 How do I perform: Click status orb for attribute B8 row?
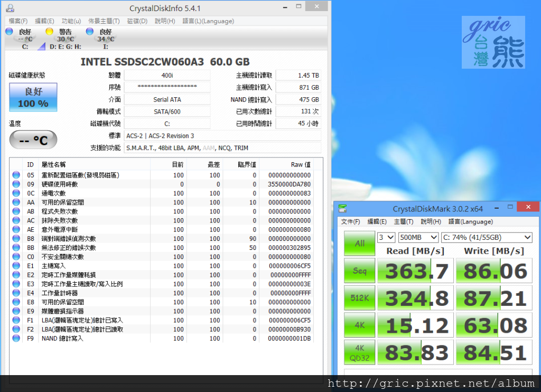tap(16, 238)
